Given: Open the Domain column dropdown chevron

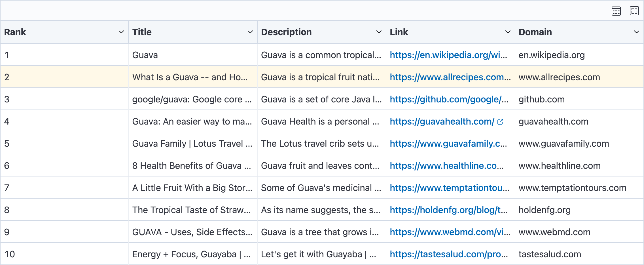Looking at the screenshot, I should [636, 32].
